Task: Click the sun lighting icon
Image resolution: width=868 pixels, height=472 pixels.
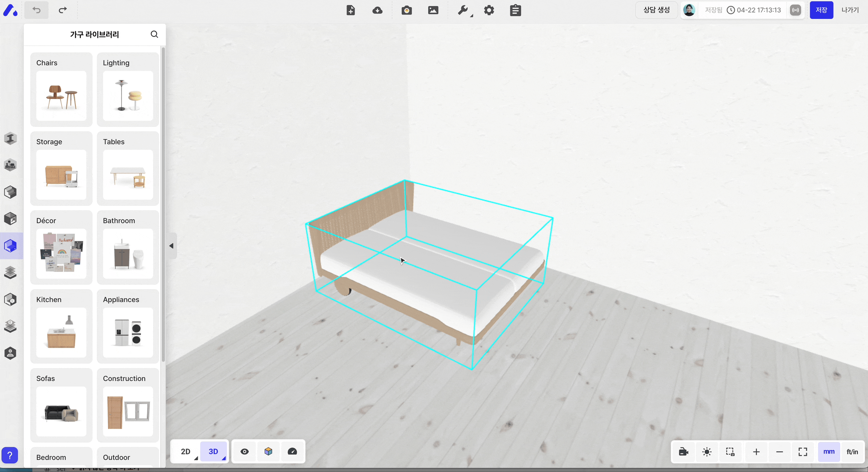Action: tap(707, 452)
